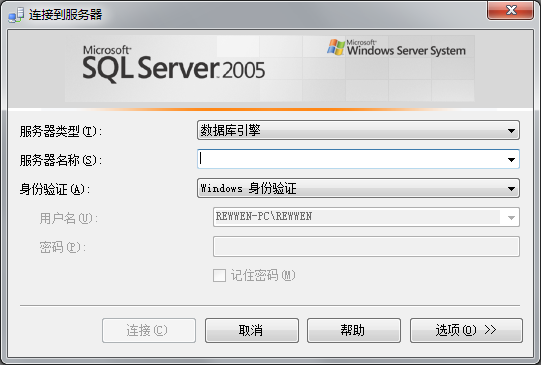Viewport: 541px width, 365px height.
Task: Click the 密码 input field
Action: [366, 246]
